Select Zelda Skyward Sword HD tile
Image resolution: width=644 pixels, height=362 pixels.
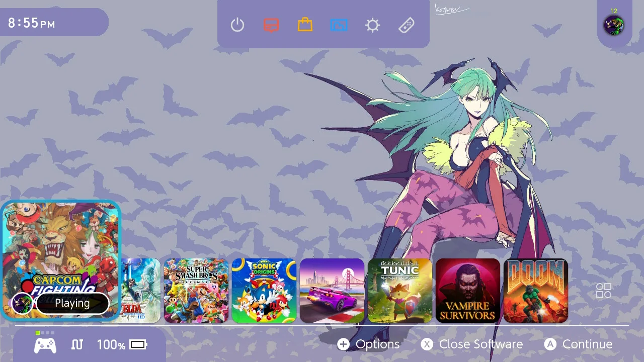click(x=140, y=291)
